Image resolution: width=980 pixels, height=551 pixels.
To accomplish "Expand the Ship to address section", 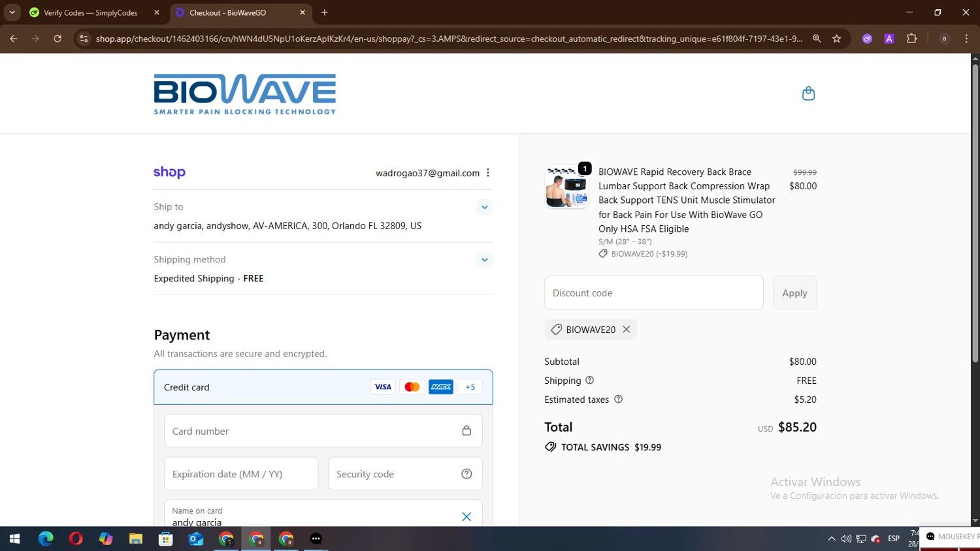I will (484, 207).
